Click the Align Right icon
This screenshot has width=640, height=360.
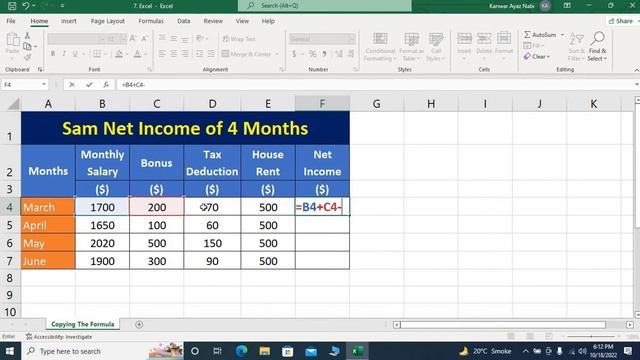[185, 53]
